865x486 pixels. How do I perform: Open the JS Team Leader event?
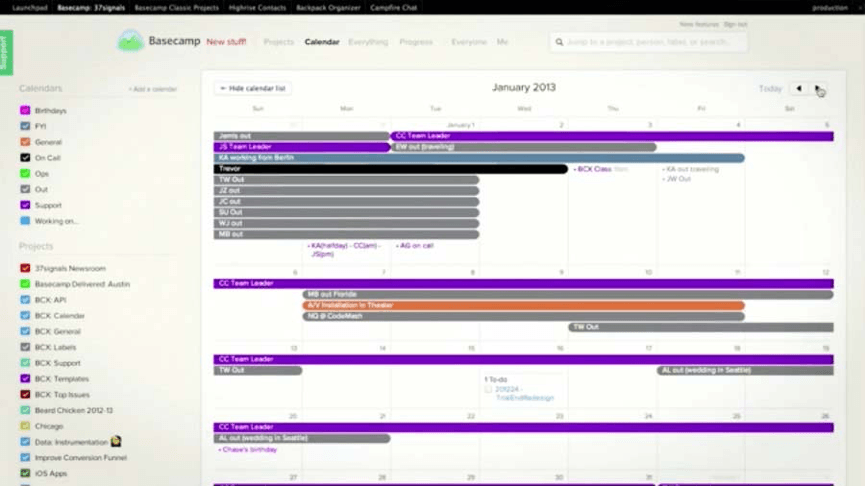(302, 147)
